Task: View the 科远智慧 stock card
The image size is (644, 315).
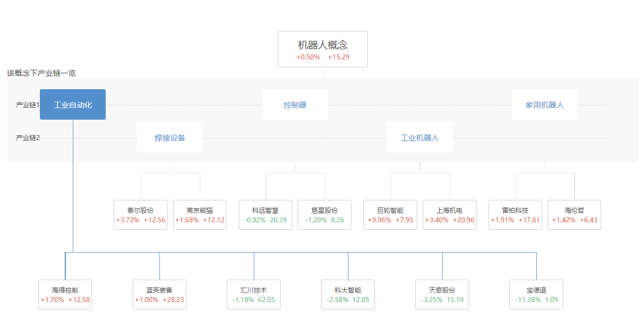Action: [265, 215]
